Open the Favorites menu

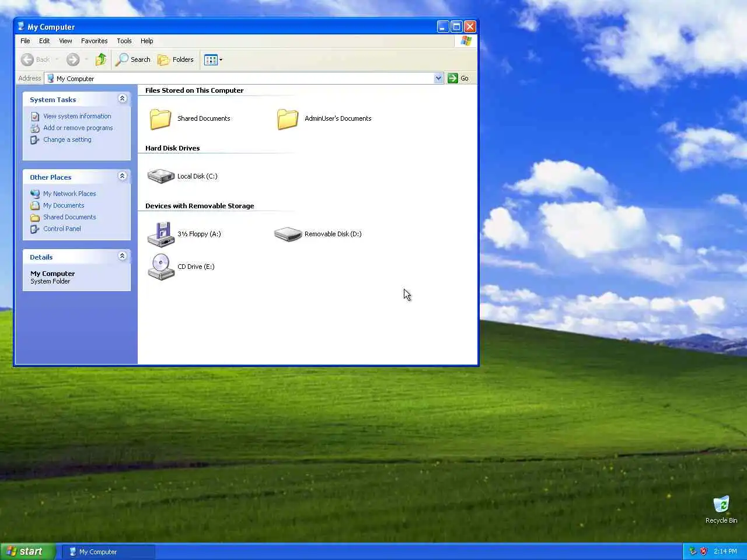[x=94, y=41]
